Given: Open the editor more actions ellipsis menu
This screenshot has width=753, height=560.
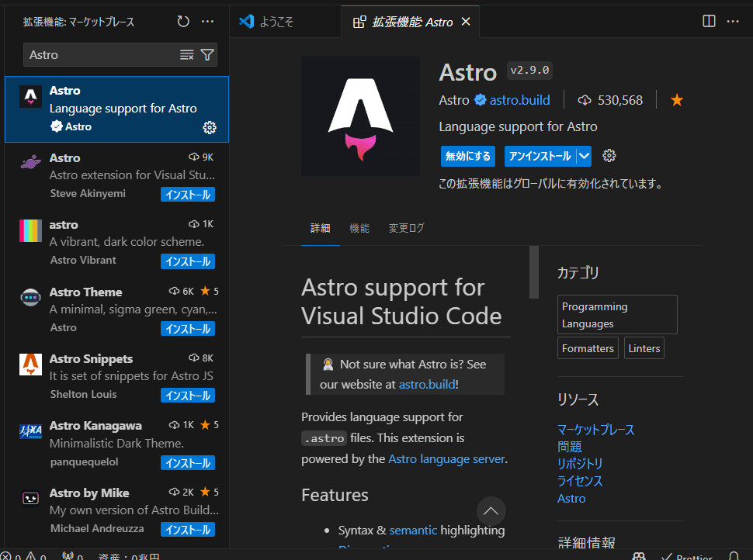Looking at the screenshot, I should click(734, 22).
